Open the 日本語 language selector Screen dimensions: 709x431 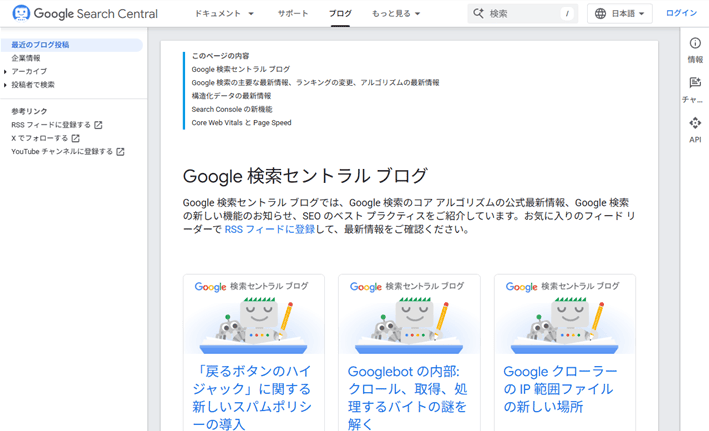pos(619,14)
